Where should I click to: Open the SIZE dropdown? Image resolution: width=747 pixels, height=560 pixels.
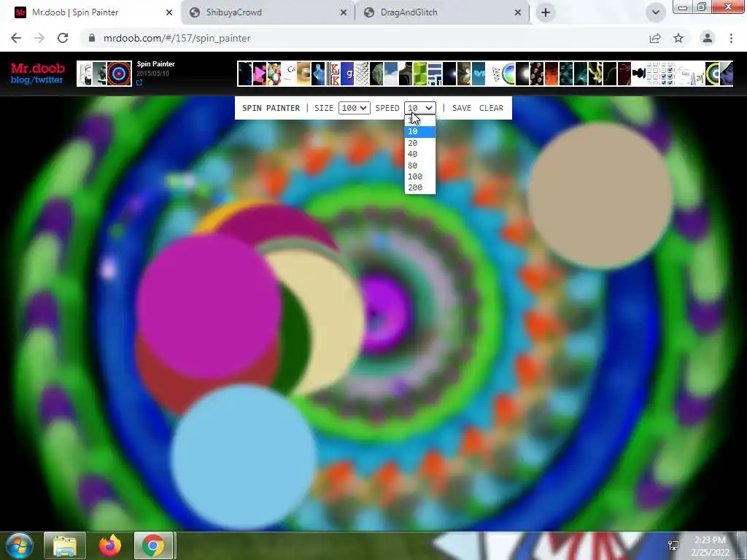354,108
